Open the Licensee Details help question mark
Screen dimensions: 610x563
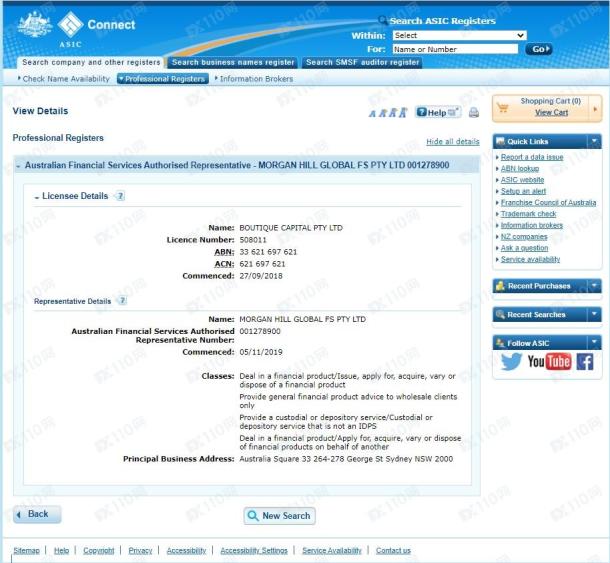click(120, 196)
